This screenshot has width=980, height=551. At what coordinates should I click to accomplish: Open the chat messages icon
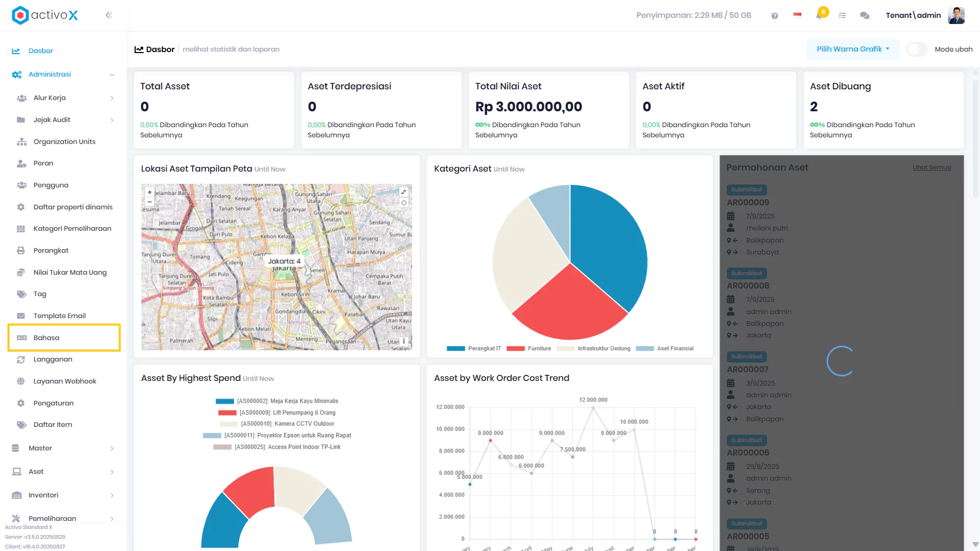[865, 15]
